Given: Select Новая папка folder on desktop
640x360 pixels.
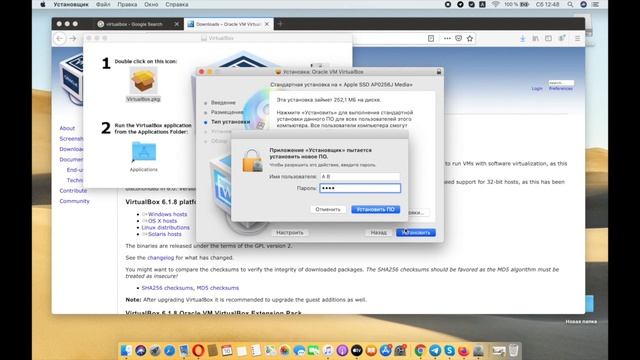Looking at the screenshot, I should 581,308.
